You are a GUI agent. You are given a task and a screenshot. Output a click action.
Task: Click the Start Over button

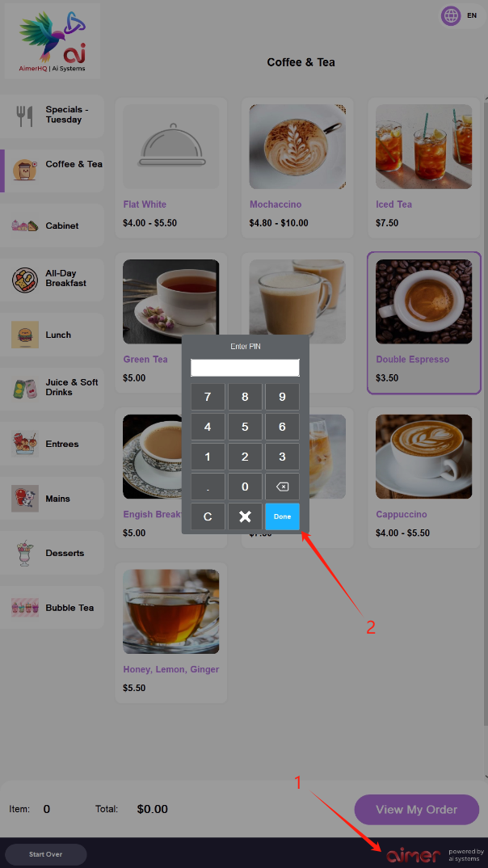pos(46,854)
